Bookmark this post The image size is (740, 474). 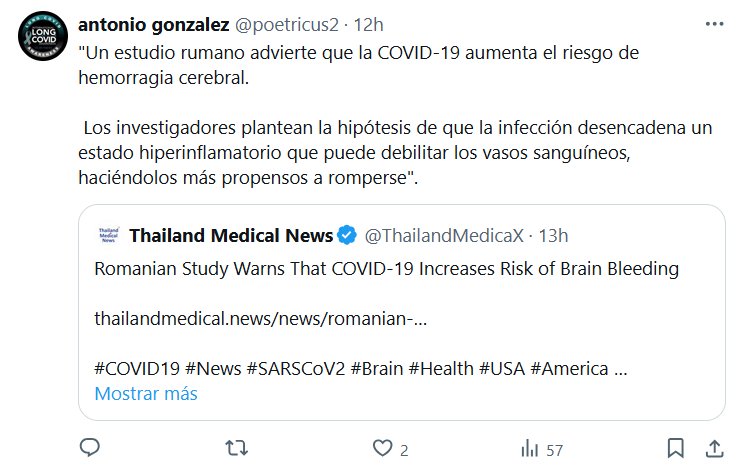pyautogui.click(x=675, y=448)
